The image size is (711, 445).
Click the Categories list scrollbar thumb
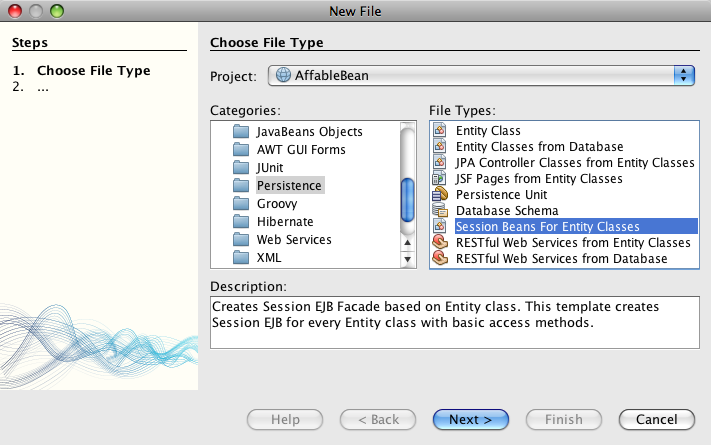[x=407, y=201]
